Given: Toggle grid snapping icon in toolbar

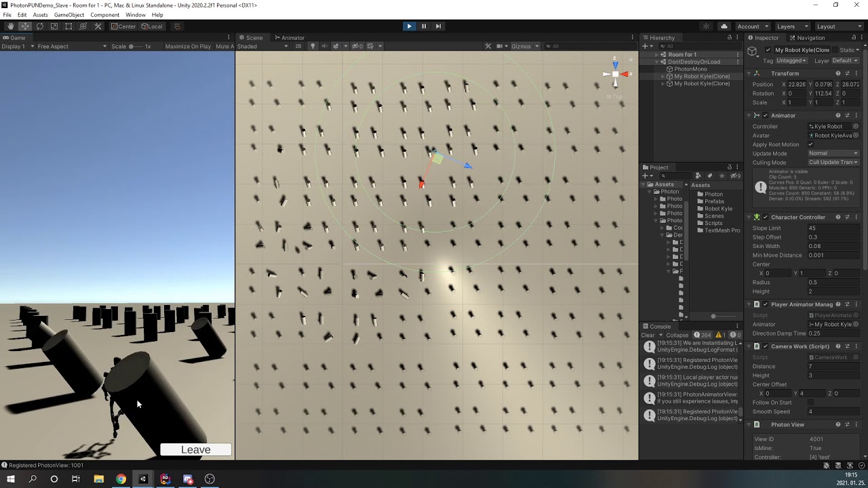Looking at the screenshot, I should click(x=177, y=26).
